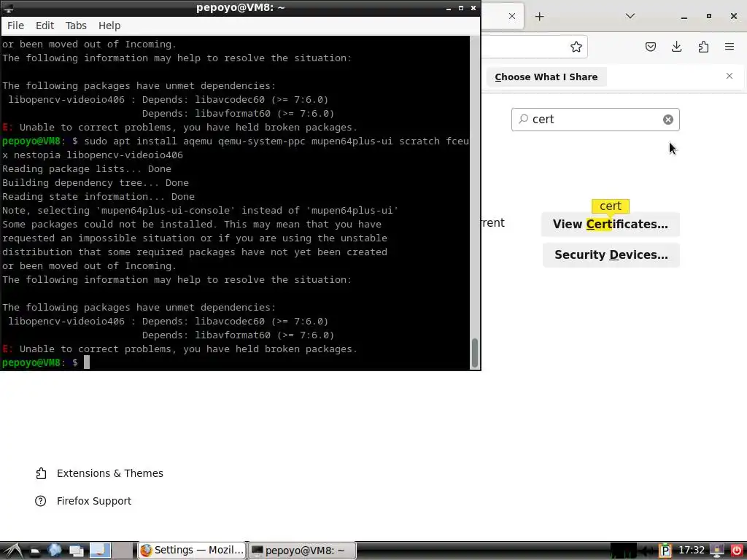Launch file manager from taskbar
Screen dimensions: 747x560
(35, 551)
